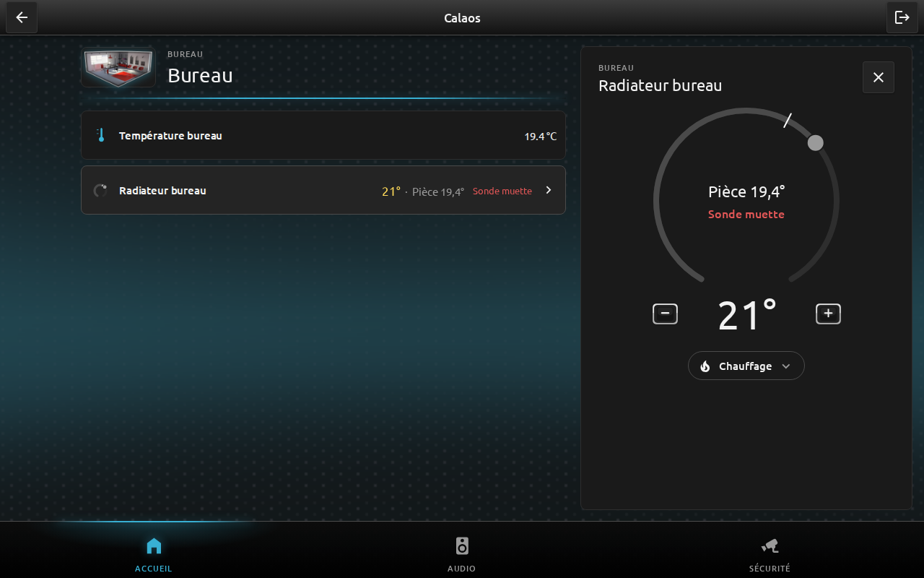Click the Bureau room thumbnail
924x578 pixels.
(118, 68)
